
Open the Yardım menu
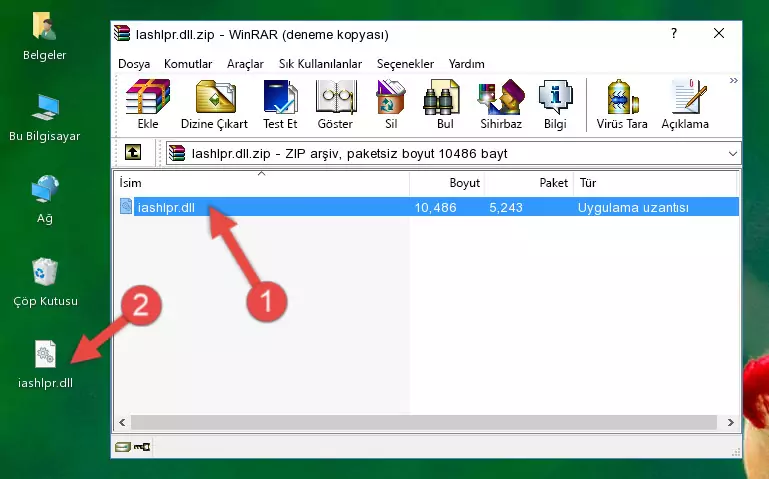[466, 64]
